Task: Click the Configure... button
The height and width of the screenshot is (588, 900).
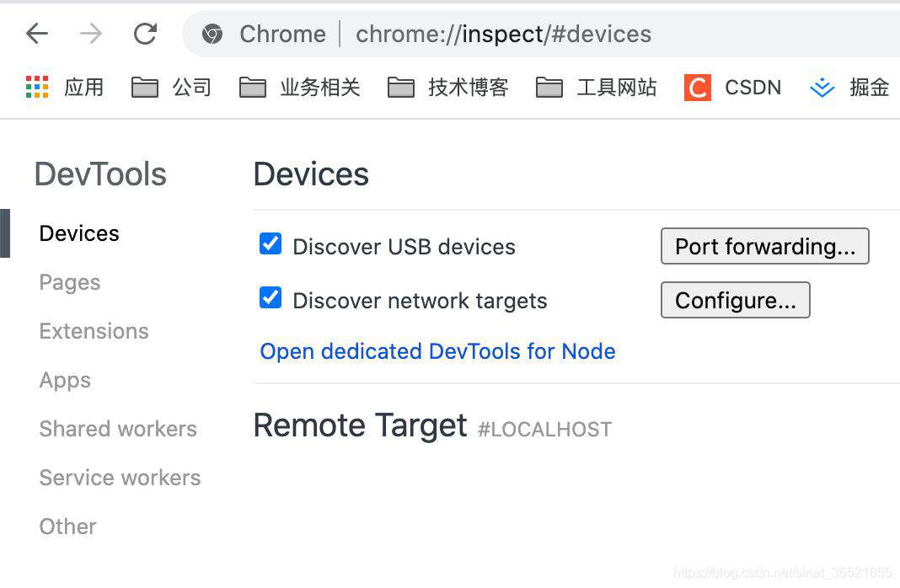Action: coord(736,300)
